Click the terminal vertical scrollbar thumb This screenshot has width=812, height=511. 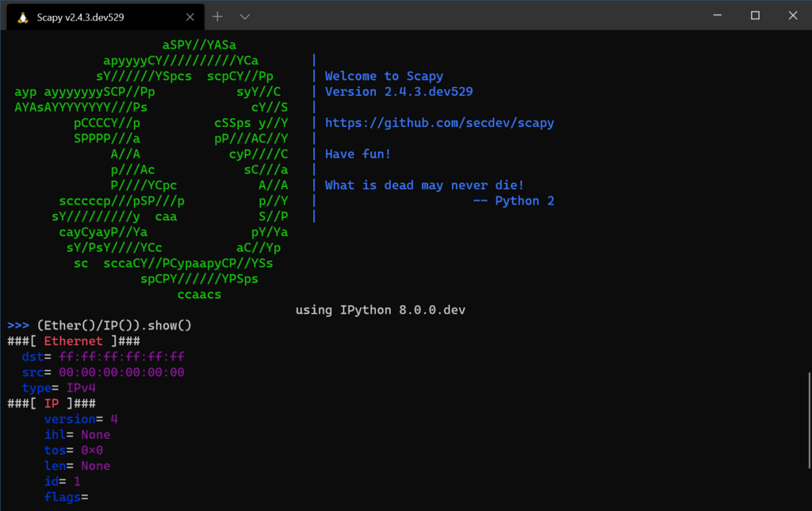pyautogui.click(x=809, y=421)
